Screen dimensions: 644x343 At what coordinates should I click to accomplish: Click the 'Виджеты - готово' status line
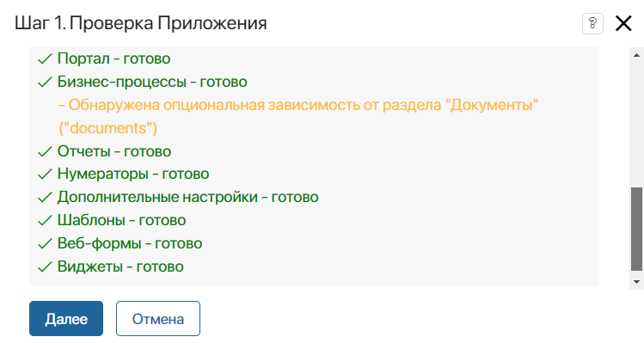pyautogui.click(x=120, y=266)
